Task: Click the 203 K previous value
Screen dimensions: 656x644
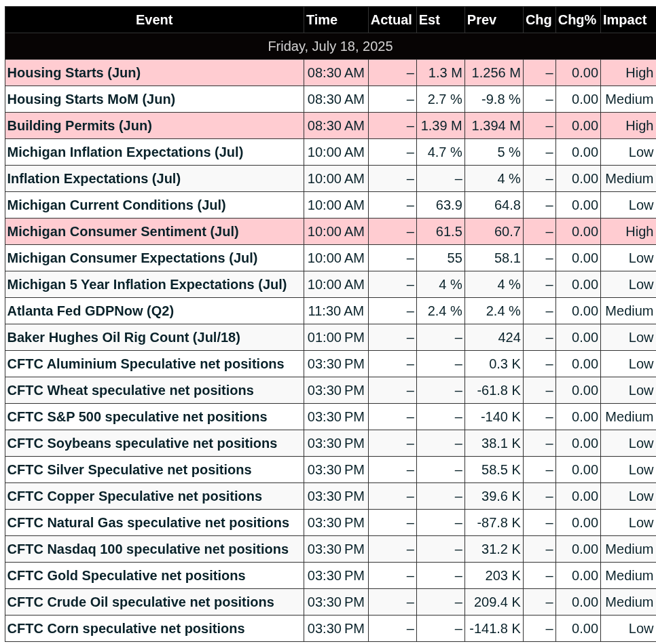Action: (x=503, y=575)
